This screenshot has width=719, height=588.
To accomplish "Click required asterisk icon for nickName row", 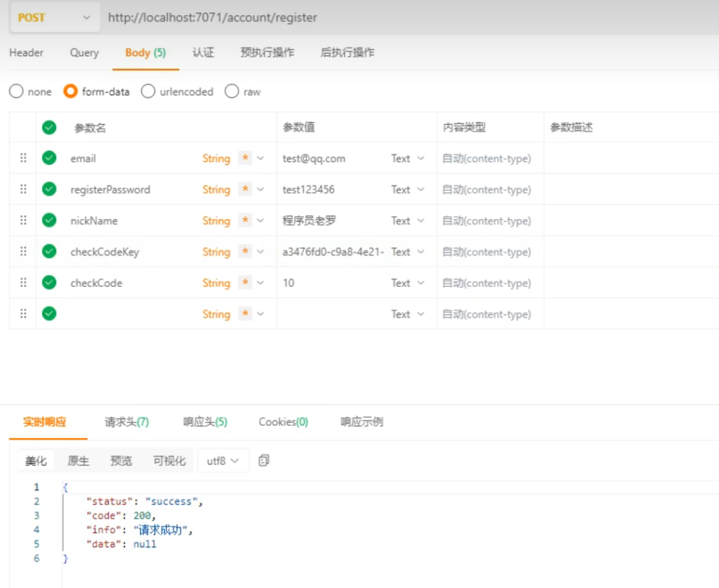I will (x=245, y=220).
